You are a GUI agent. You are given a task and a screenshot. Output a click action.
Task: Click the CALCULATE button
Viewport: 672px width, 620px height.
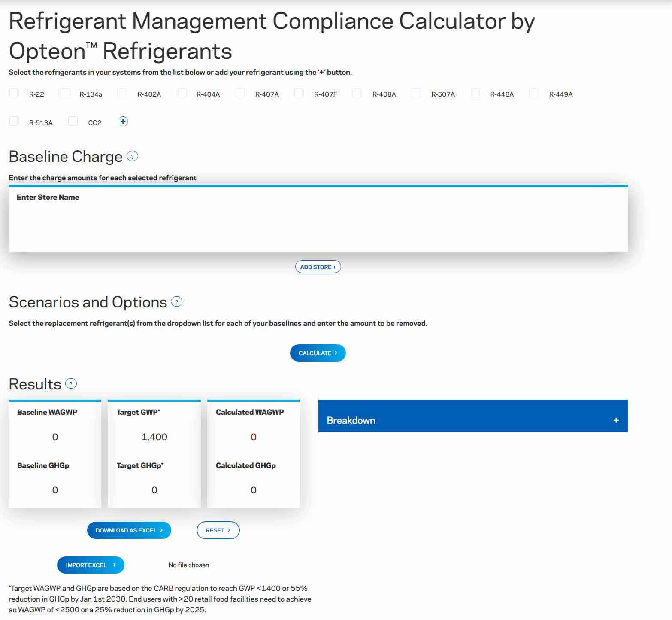(318, 353)
